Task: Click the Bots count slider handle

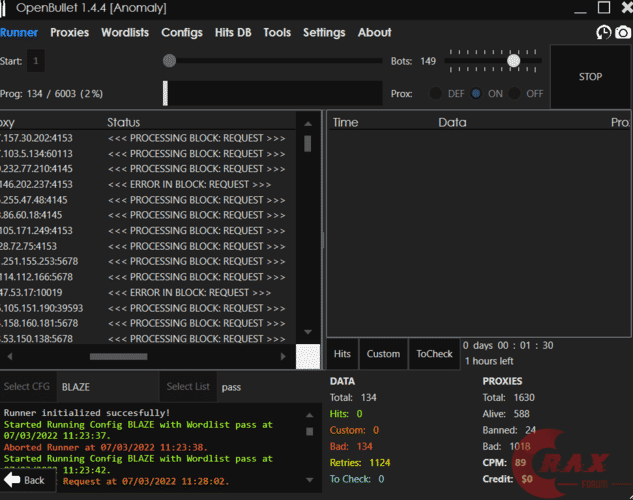Action: tap(513, 61)
